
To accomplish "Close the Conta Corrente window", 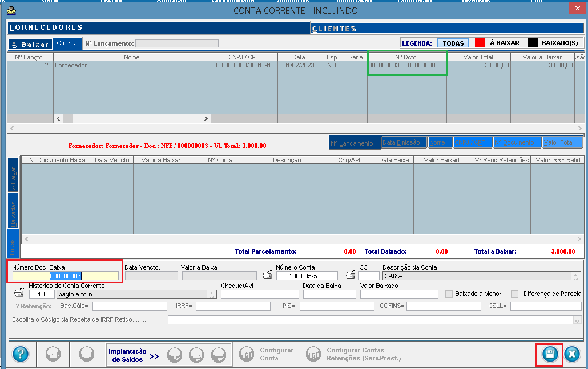I will pos(578,8).
